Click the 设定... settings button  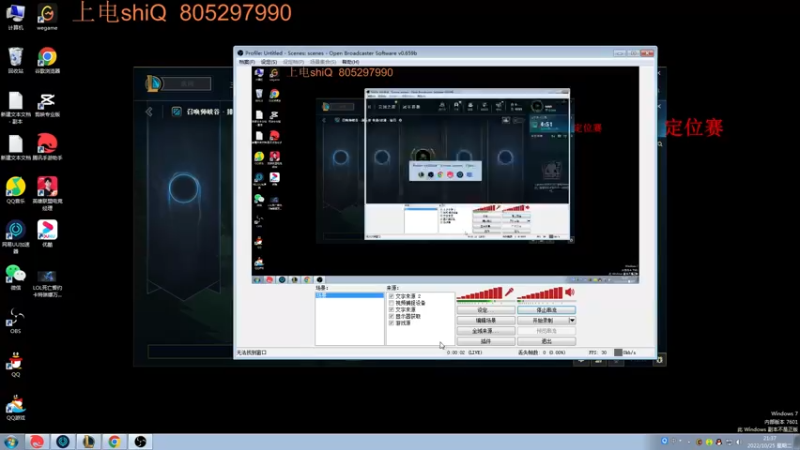[485, 310]
